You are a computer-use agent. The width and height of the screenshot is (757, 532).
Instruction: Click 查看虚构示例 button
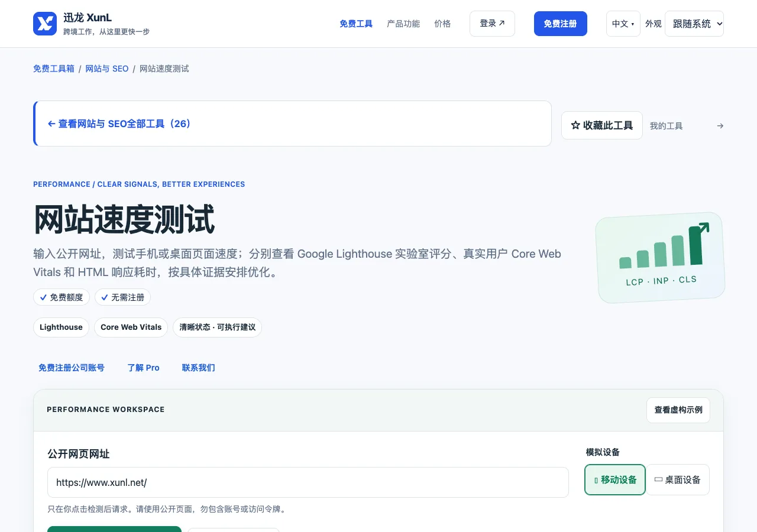(x=678, y=410)
